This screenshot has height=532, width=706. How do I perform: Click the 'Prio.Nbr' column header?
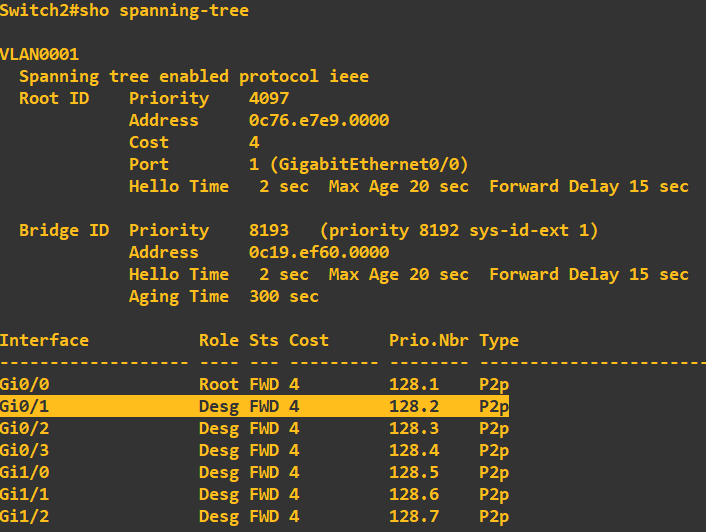click(x=429, y=340)
